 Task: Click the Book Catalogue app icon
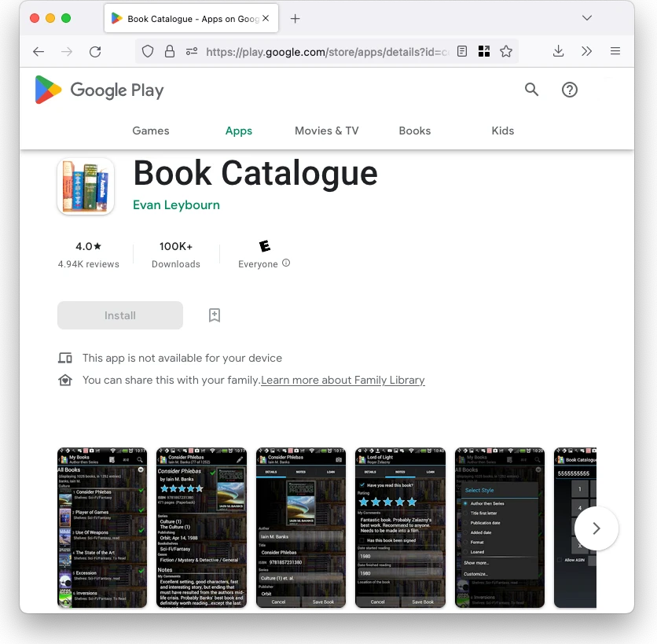point(86,186)
